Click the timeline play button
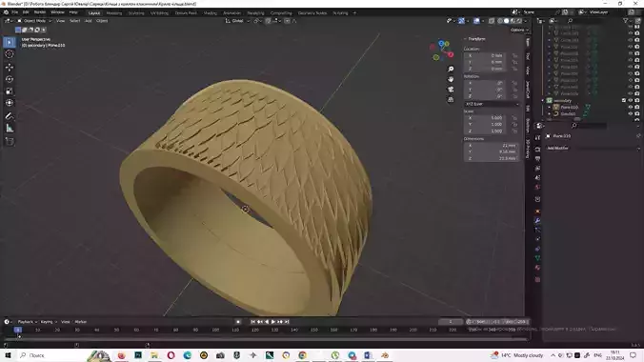644x362 pixels. [273, 322]
